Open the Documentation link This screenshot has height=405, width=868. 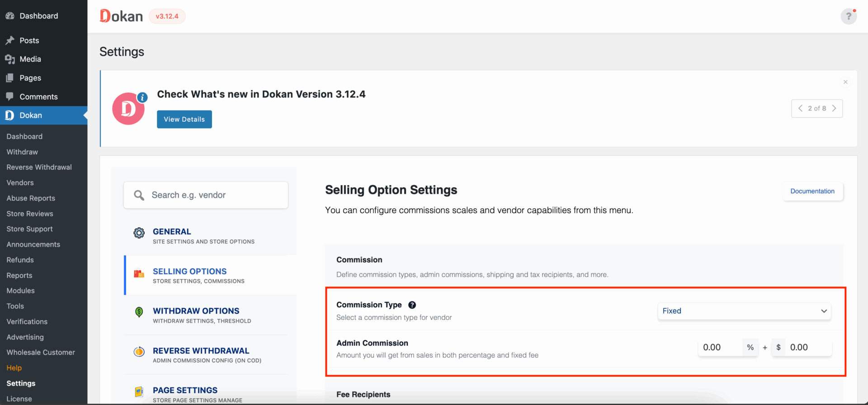[x=812, y=191]
